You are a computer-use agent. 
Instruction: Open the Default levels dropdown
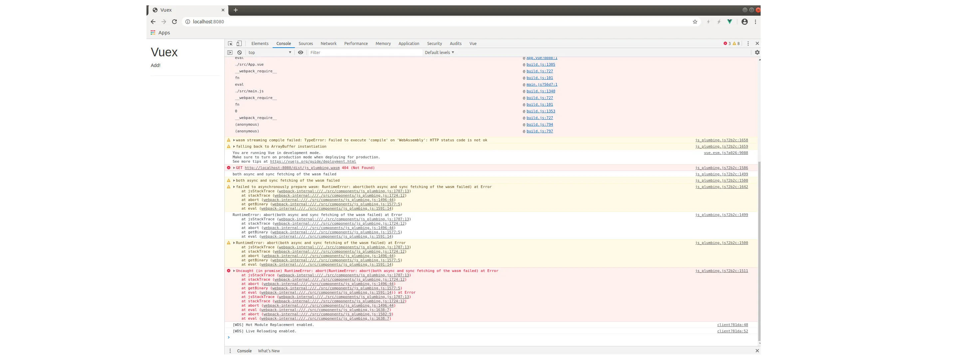click(x=439, y=53)
